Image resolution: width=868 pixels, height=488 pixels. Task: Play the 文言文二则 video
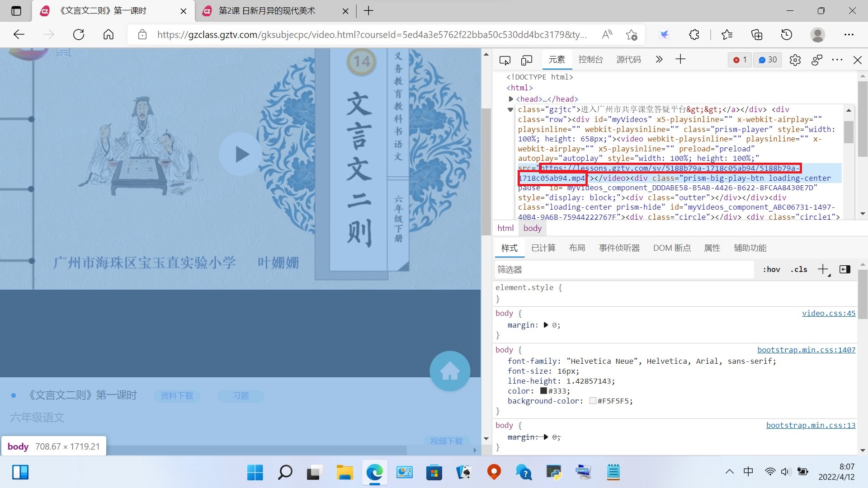[241, 154]
